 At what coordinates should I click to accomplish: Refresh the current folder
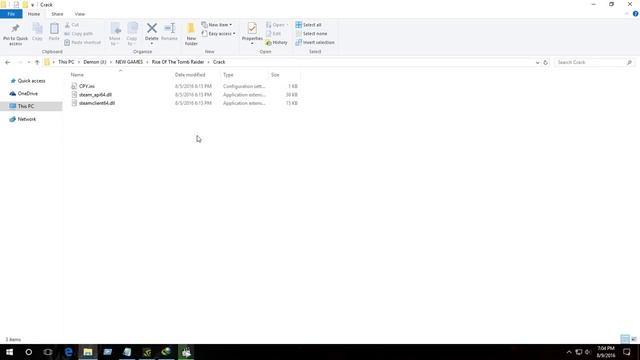(545, 62)
